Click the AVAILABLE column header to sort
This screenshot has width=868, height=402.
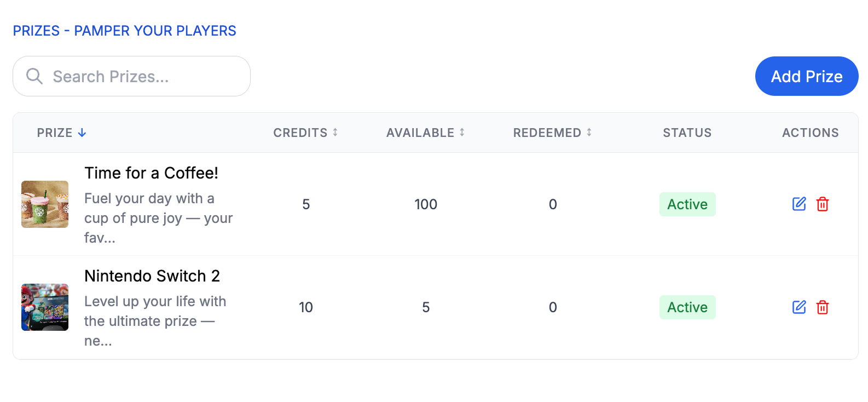tap(419, 132)
